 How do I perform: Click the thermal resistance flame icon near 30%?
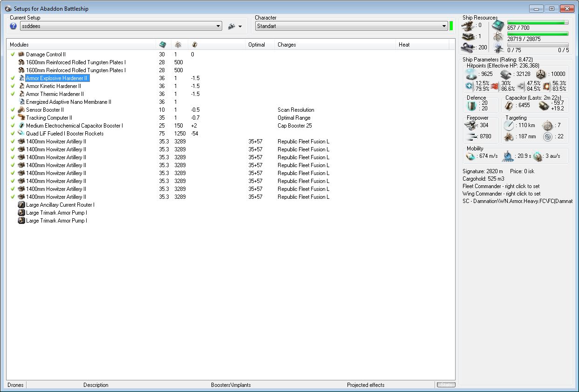tap(495, 86)
